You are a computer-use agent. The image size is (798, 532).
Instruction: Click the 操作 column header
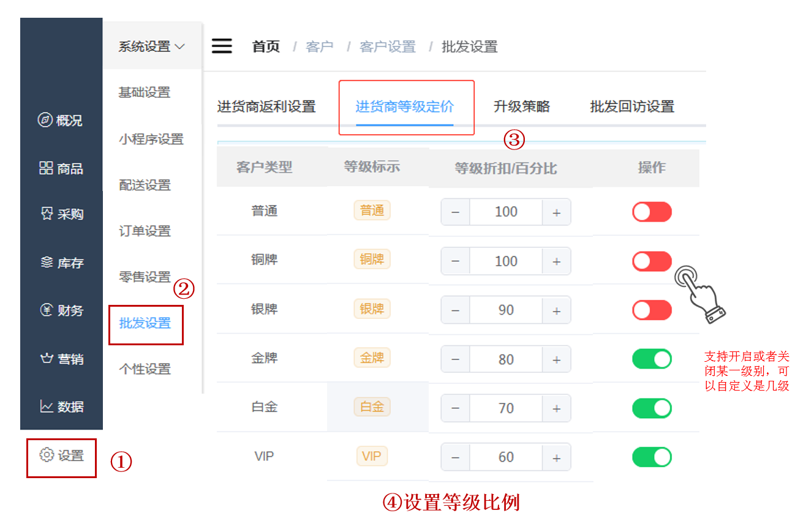(652, 168)
